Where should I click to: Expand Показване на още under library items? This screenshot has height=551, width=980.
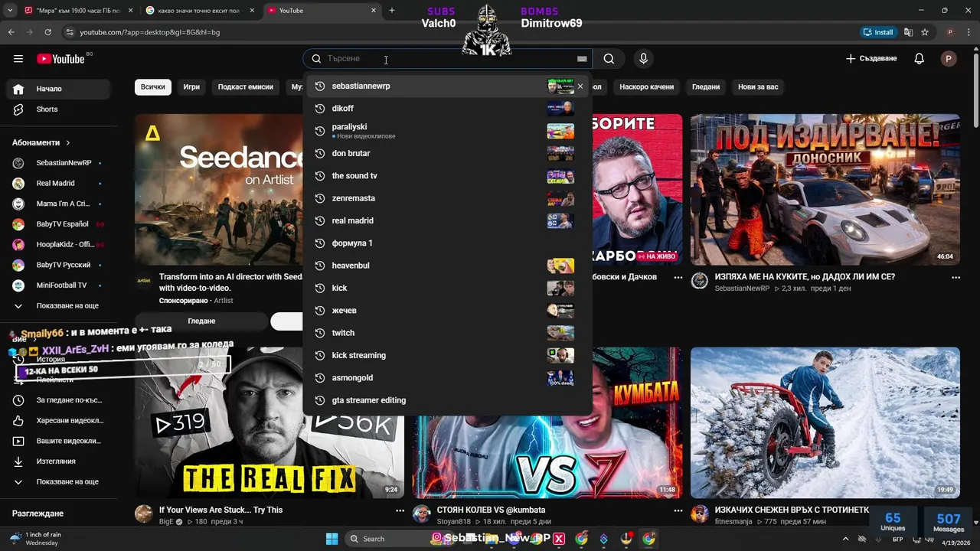58,482
